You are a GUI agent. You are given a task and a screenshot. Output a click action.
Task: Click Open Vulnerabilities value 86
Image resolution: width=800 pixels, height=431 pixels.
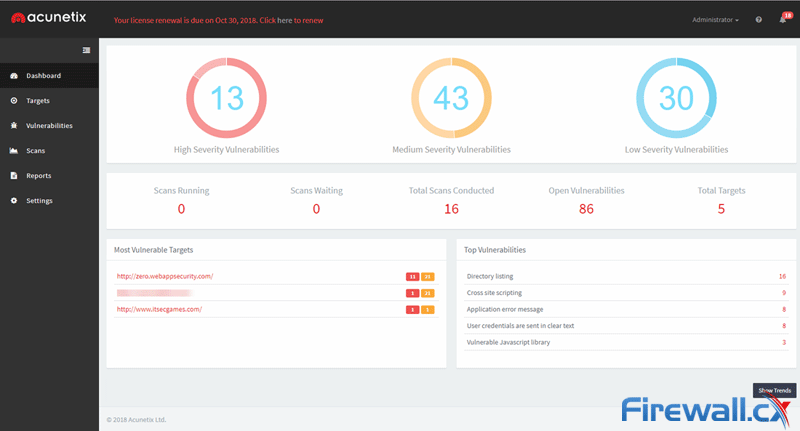(586, 209)
